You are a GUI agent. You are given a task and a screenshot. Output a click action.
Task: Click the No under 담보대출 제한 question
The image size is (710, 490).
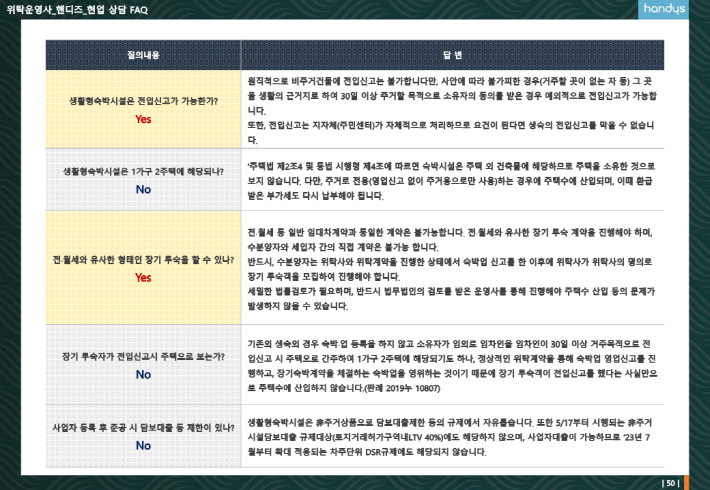pyautogui.click(x=143, y=445)
